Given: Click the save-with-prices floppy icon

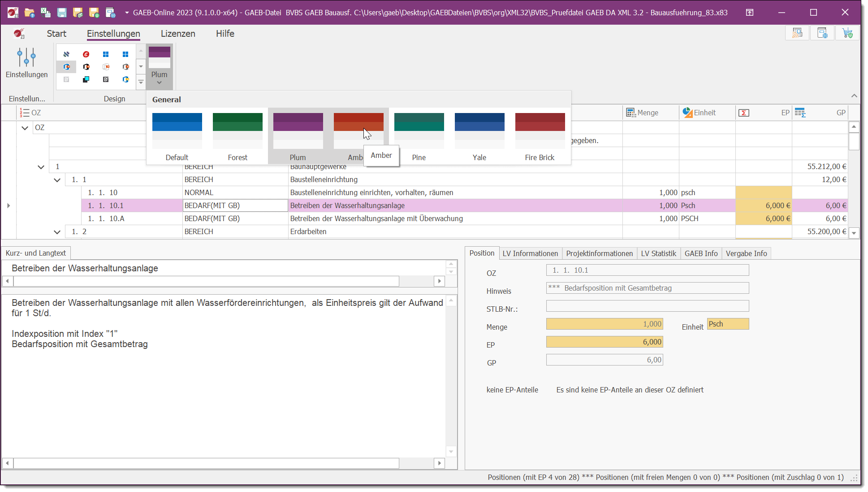Looking at the screenshot, I should [x=78, y=13].
